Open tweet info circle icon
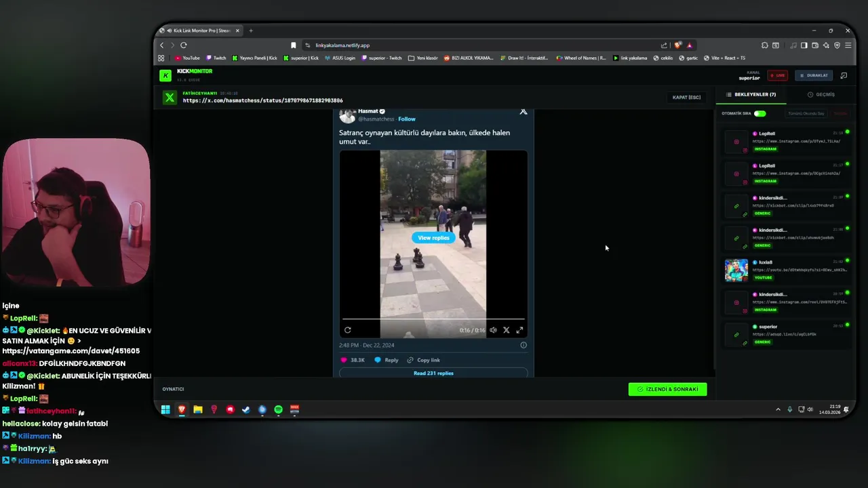 524,345
